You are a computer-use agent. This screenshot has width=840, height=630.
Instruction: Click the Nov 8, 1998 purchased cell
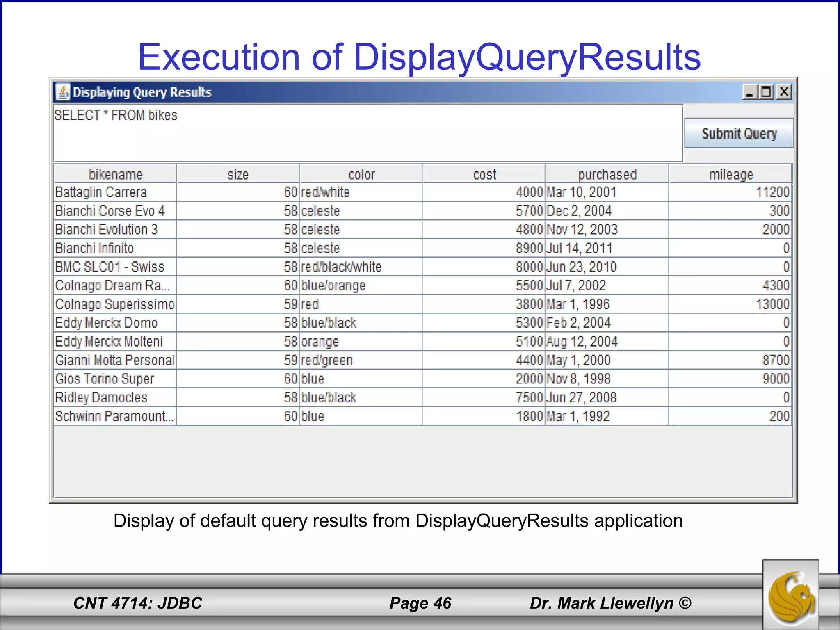click(607, 379)
